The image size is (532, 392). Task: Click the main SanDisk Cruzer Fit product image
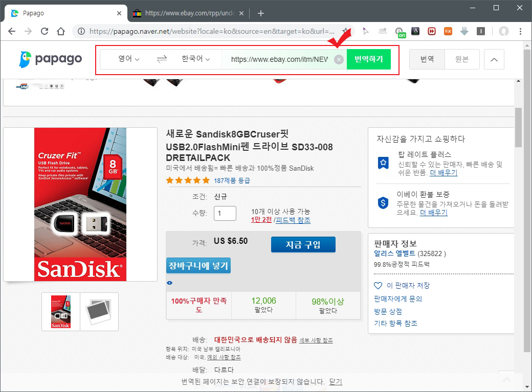(80, 204)
